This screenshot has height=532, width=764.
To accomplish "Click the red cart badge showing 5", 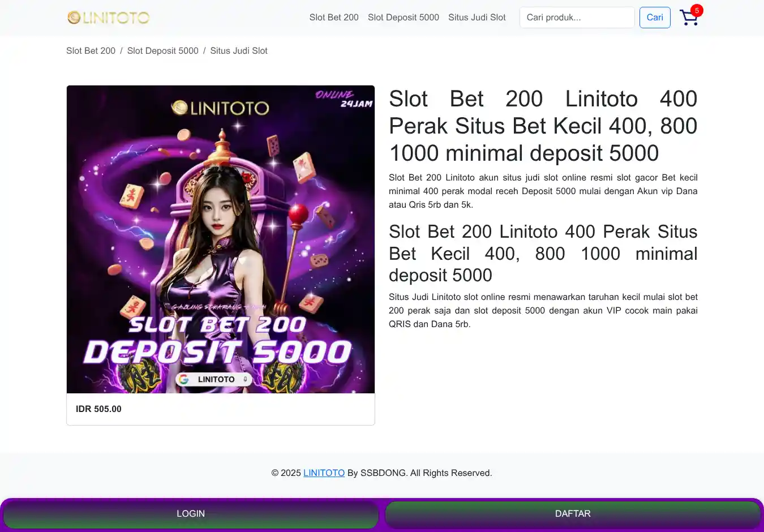I will pos(697,10).
